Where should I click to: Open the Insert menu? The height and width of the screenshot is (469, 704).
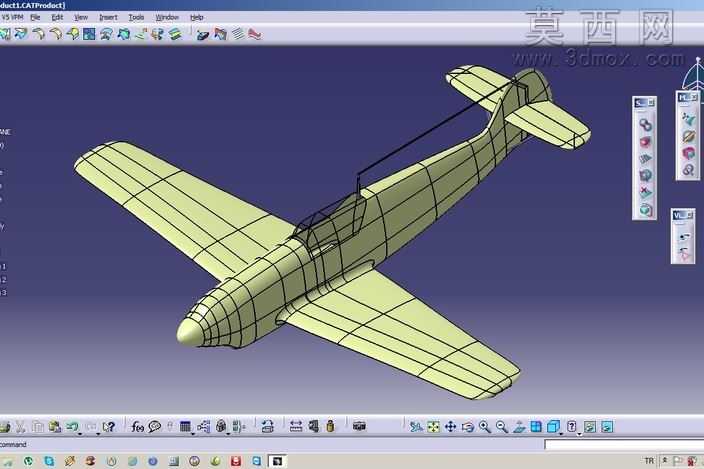point(108,18)
